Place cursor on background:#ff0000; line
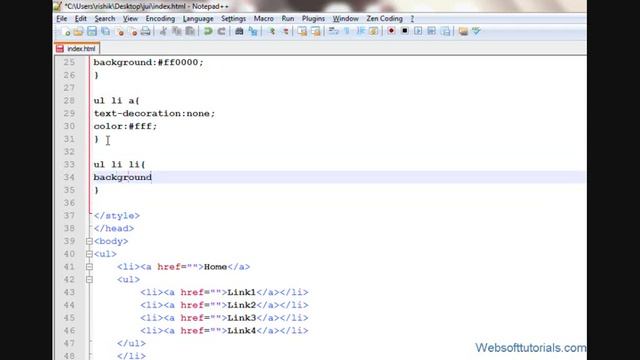640x360 pixels. 149,62
